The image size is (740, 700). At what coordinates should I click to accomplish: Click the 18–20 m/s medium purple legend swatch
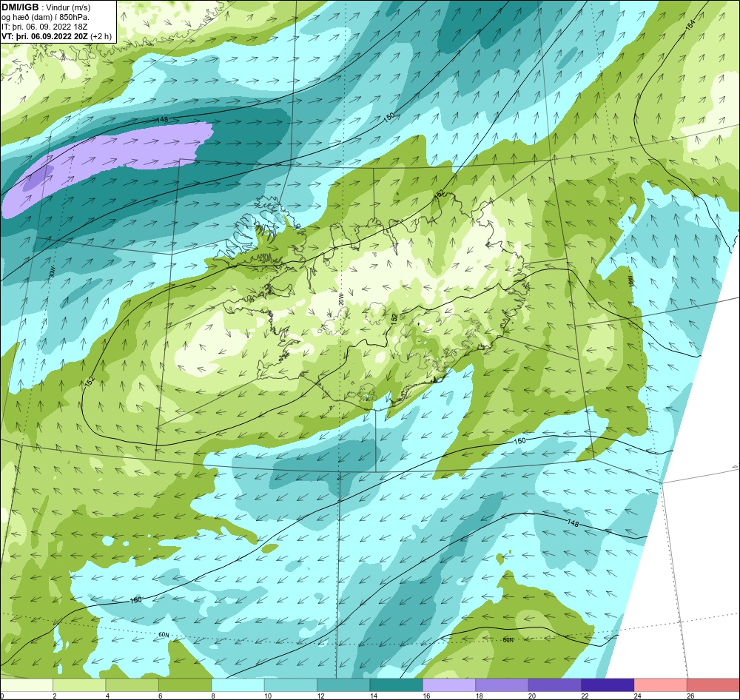502,685
